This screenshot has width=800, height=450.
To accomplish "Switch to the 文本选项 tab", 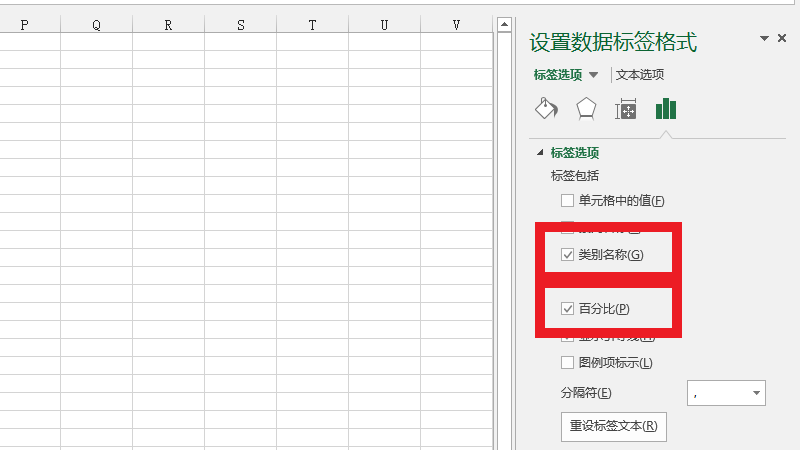I will point(640,75).
